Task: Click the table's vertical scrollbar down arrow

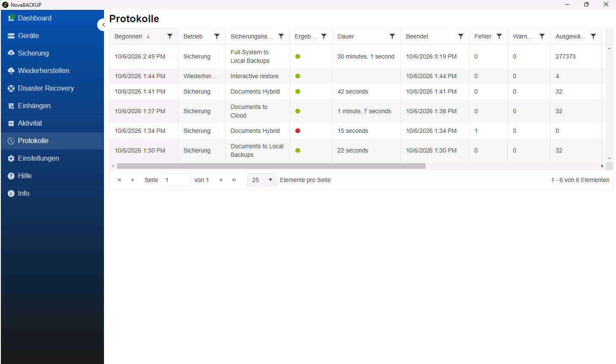Action: (x=609, y=159)
